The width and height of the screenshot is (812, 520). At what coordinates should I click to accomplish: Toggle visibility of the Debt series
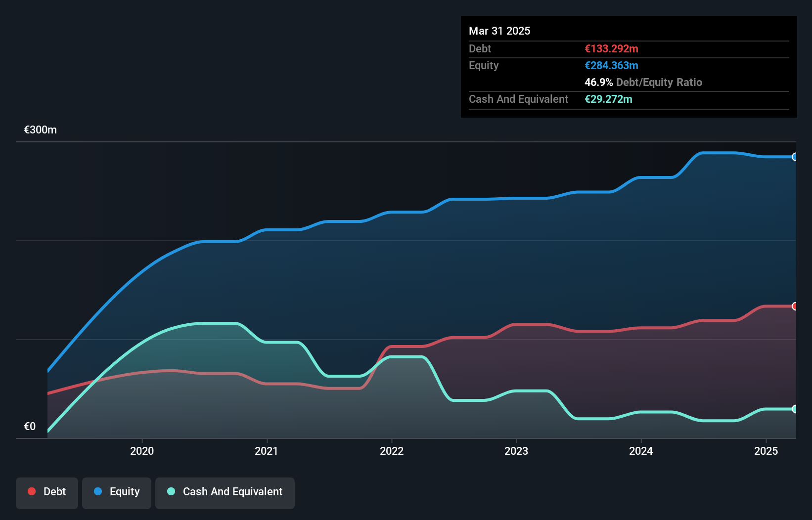click(47, 492)
